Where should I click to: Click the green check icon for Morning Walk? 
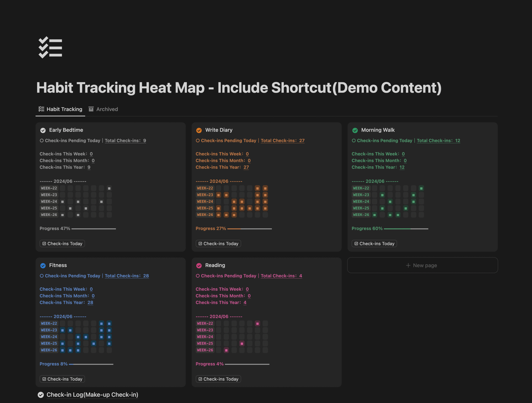coord(355,130)
